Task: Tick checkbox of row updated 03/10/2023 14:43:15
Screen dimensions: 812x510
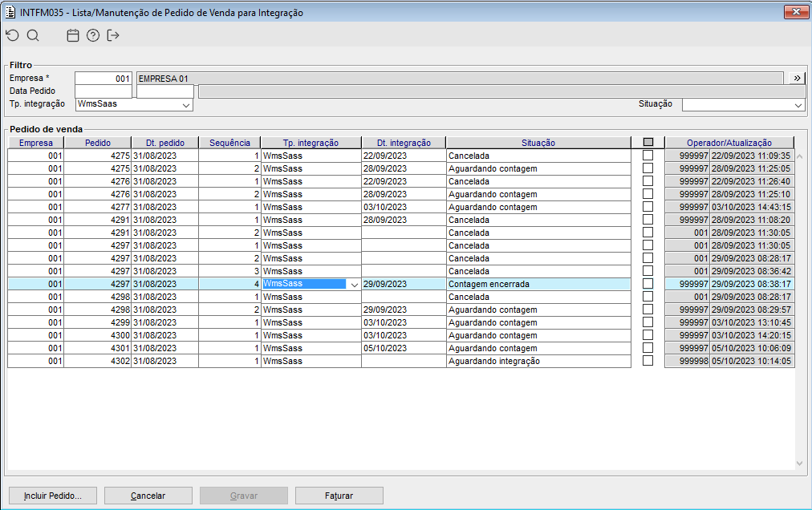Action: click(648, 207)
